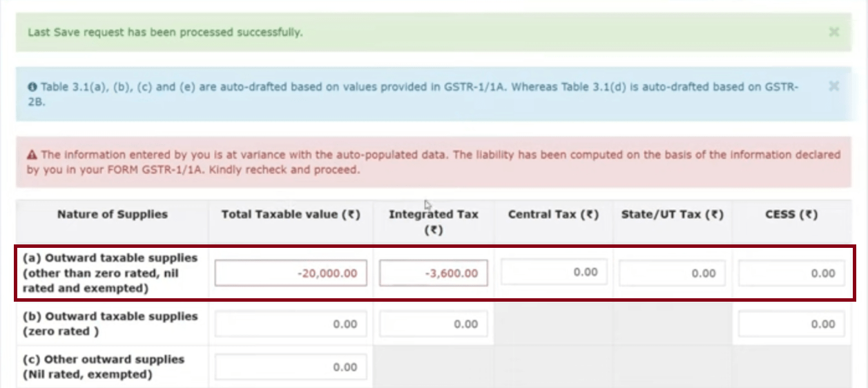
Task: Dismiss the green save success message
Action: (x=833, y=32)
